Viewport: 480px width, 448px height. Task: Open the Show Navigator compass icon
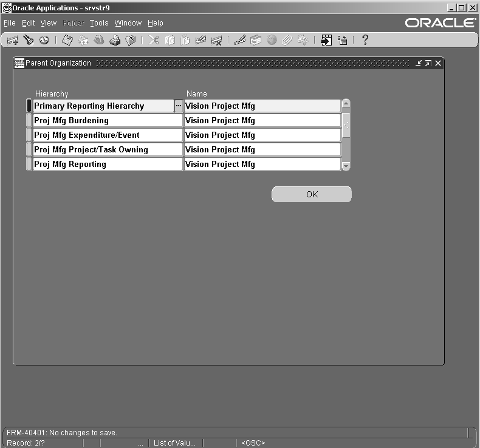[44, 40]
